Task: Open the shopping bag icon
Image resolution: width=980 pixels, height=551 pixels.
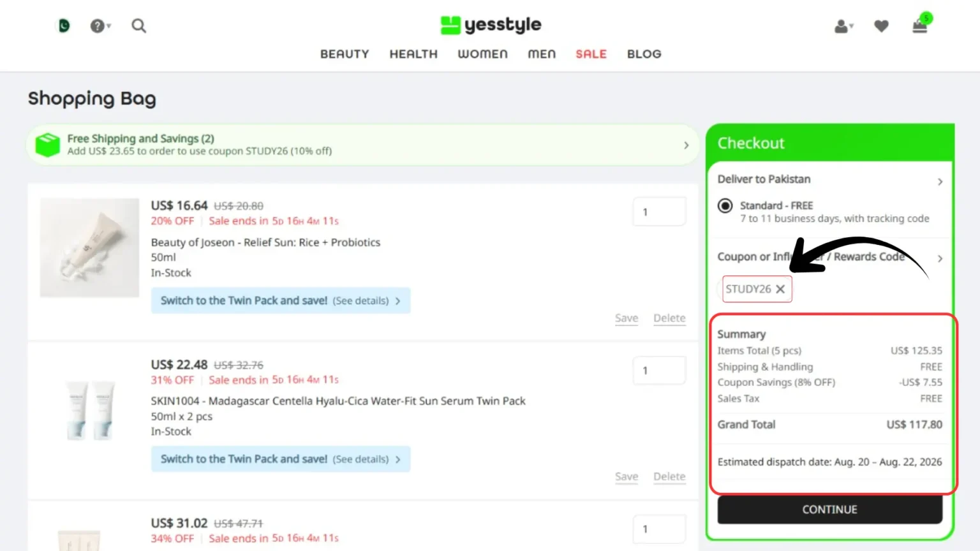Action: pyautogui.click(x=920, y=25)
